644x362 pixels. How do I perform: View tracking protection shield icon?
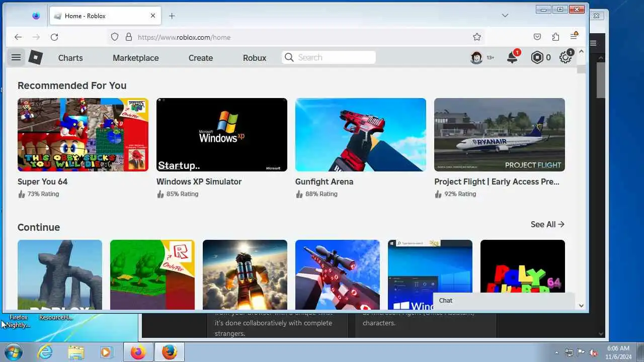click(115, 37)
